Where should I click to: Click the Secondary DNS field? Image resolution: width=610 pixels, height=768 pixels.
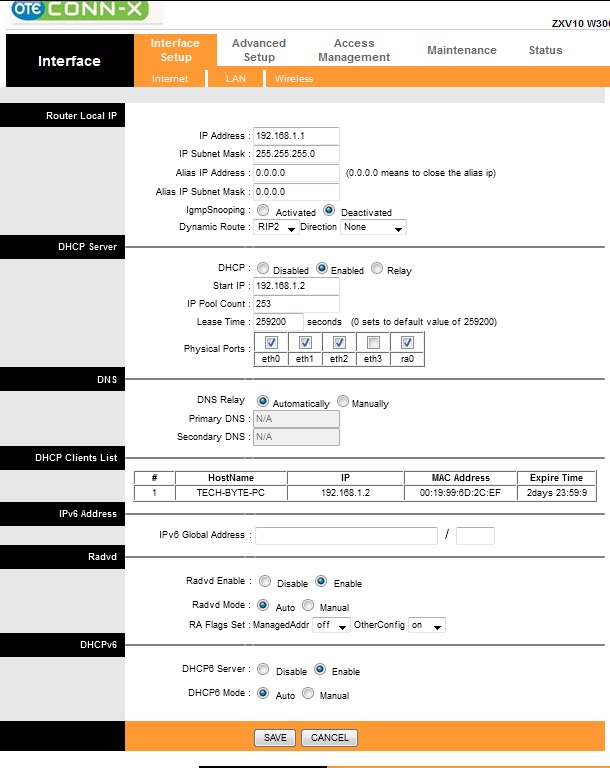click(296, 437)
